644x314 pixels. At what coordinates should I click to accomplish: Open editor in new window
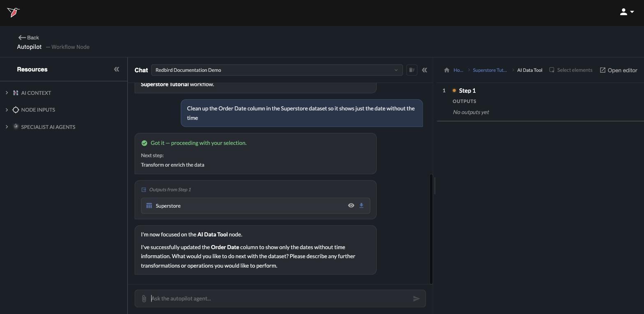(619, 70)
